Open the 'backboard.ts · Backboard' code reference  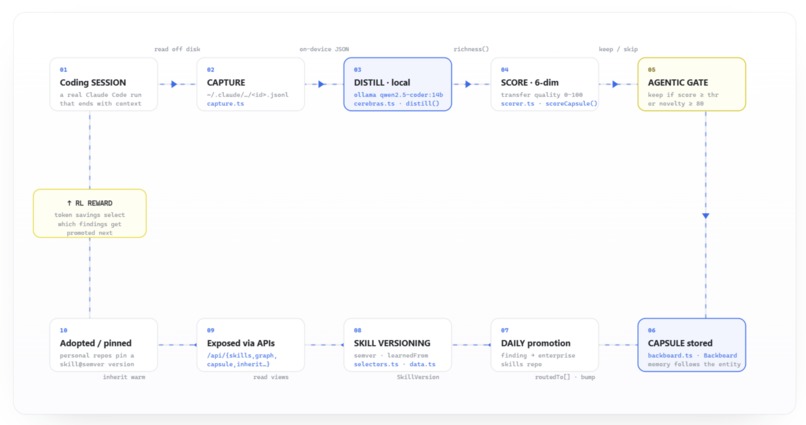point(692,356)
